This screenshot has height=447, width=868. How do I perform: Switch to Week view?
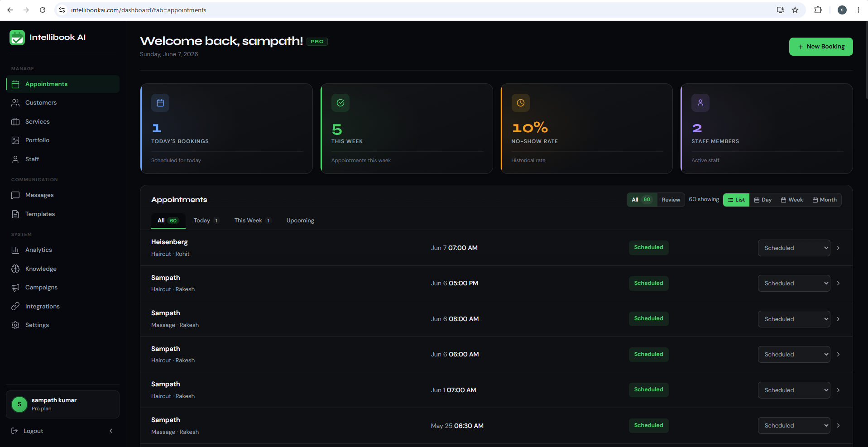click(792, 200)
